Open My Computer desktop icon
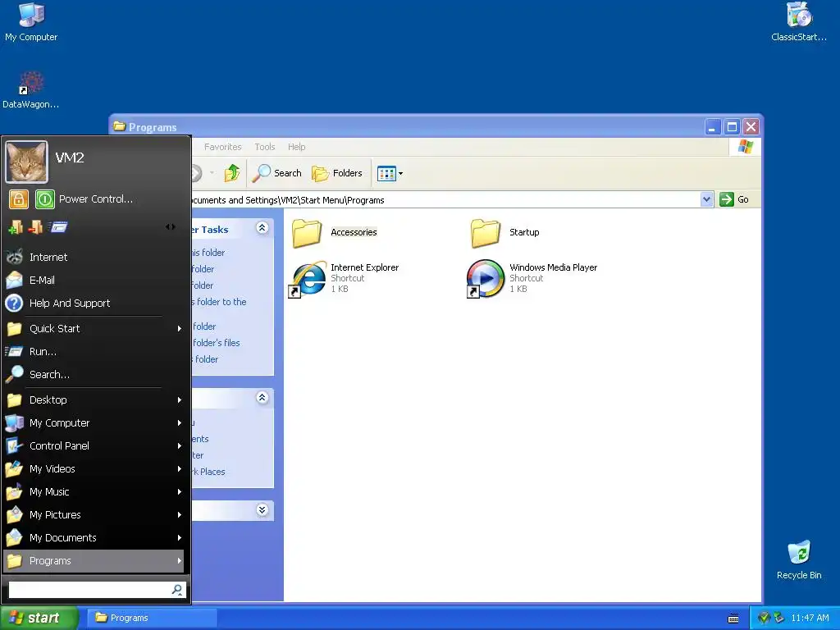The height and width of the screenshot is (630, 840). click(x=31, y=21)
